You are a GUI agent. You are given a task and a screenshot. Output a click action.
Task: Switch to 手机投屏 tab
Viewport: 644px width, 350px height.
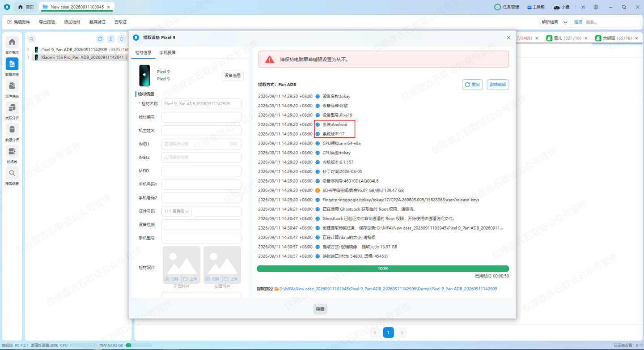pos(168,53)
